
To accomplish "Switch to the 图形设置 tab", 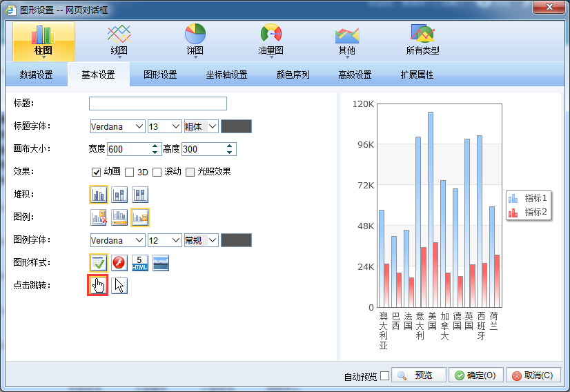I will point(160,75).
